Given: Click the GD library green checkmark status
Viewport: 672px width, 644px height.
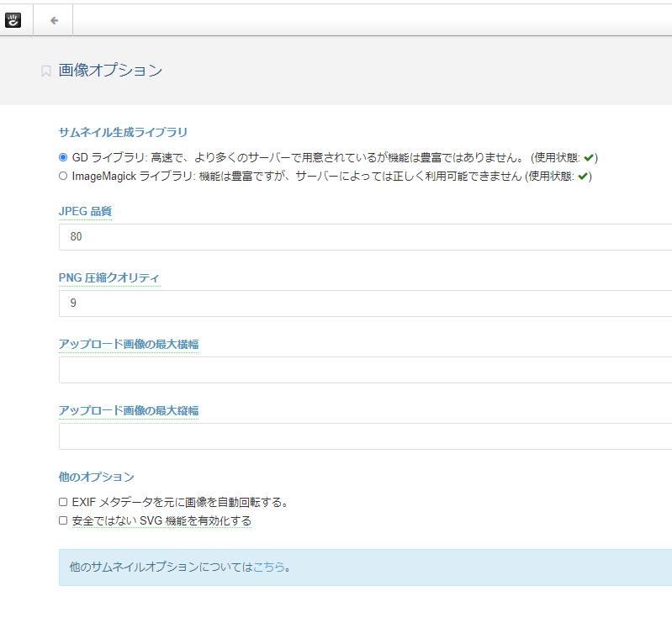Looking at the screenshot, I should [589, 158].
